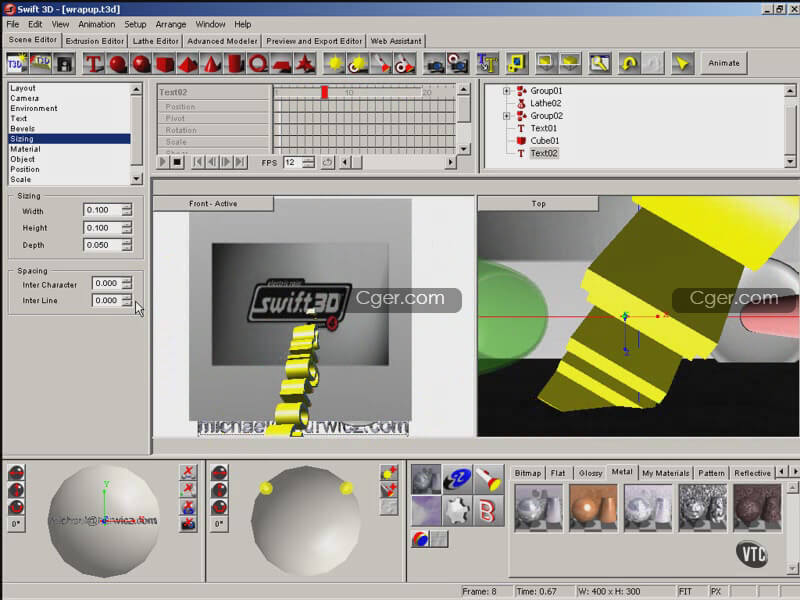
Task: Open the Glossy materials tab
Action: point(590,473)
